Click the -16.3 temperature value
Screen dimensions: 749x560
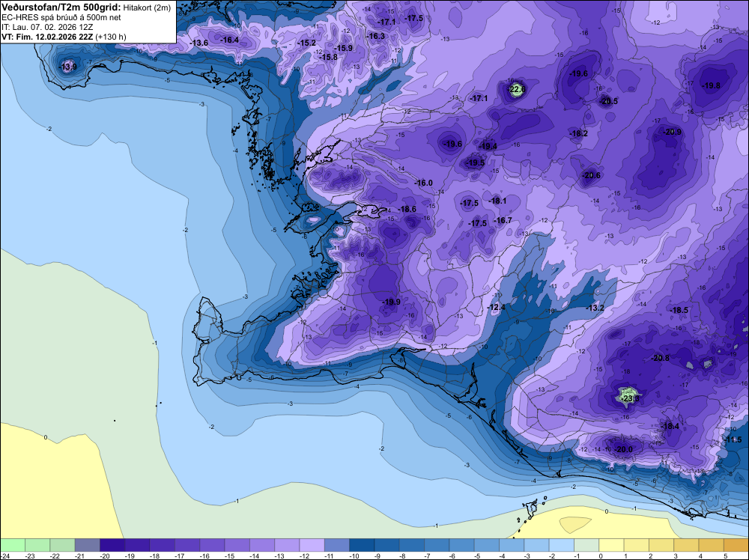tap(375, 36)
